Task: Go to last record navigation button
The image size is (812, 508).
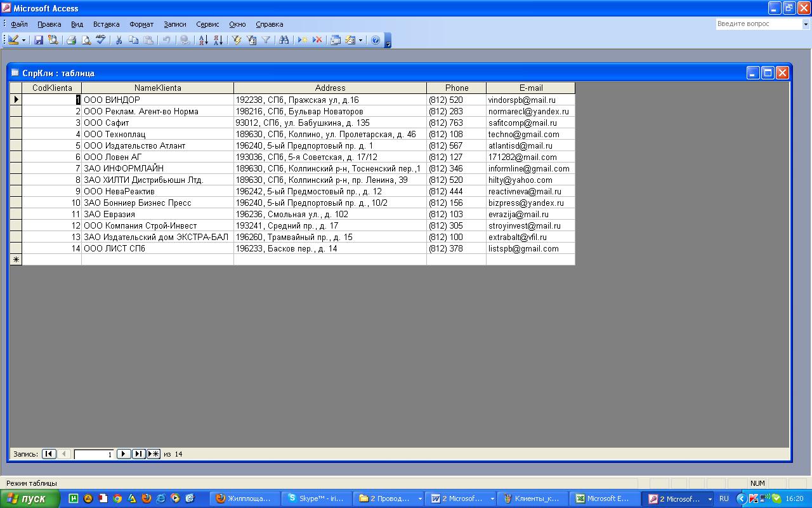Action: 139,454
